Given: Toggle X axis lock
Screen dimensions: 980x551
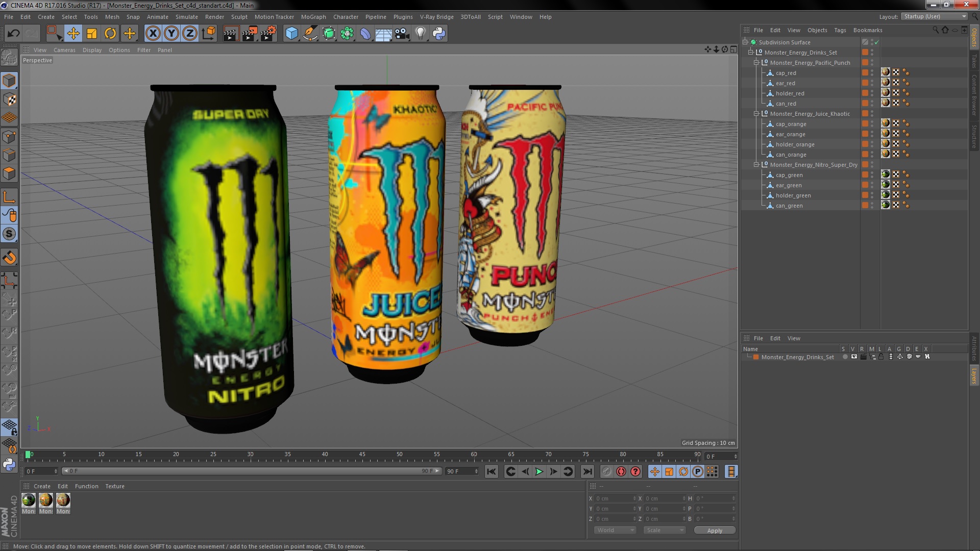Looking at the screenshot, I should click(x=153, y=34).
